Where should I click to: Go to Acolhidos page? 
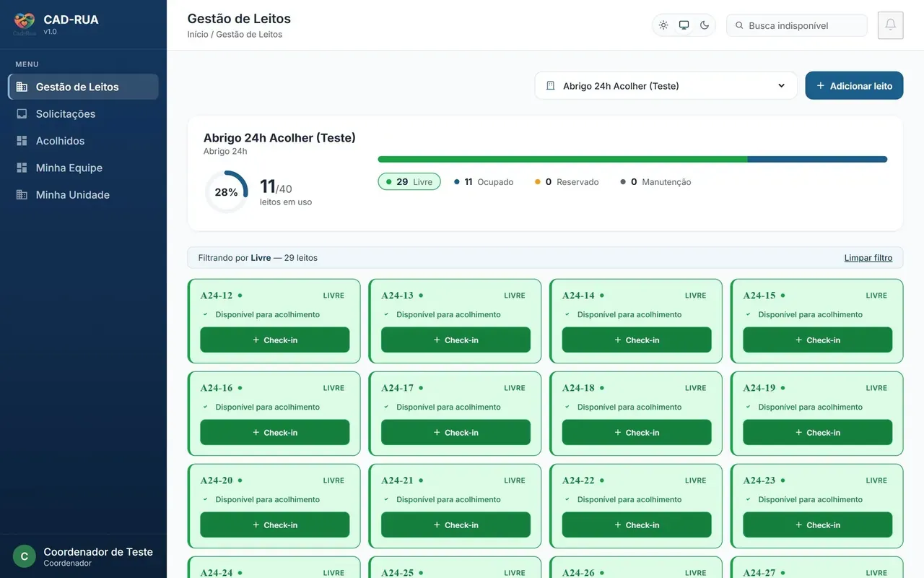[x=83, y=141]
